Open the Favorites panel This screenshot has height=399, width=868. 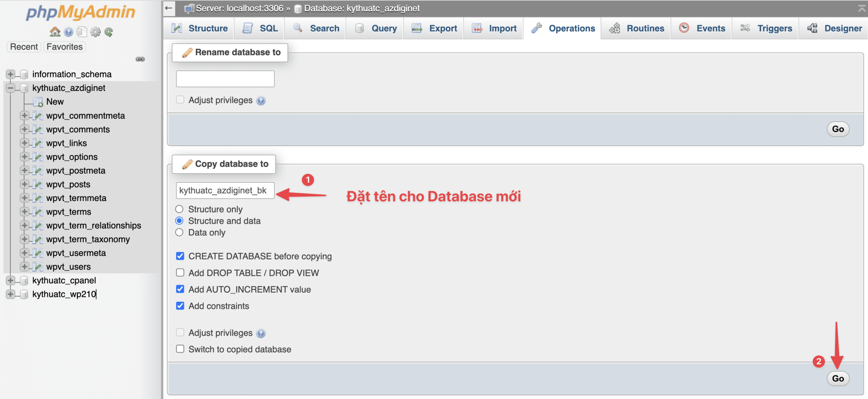pyautogui.click(x=64, y=46)
